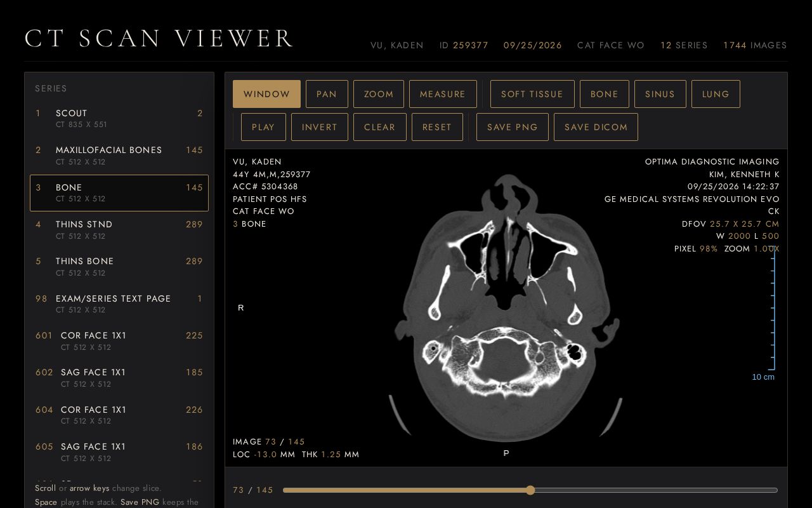This screenshot has width=812, height=508.
Task: Select series 3 Bone
Action: point(119,193)
